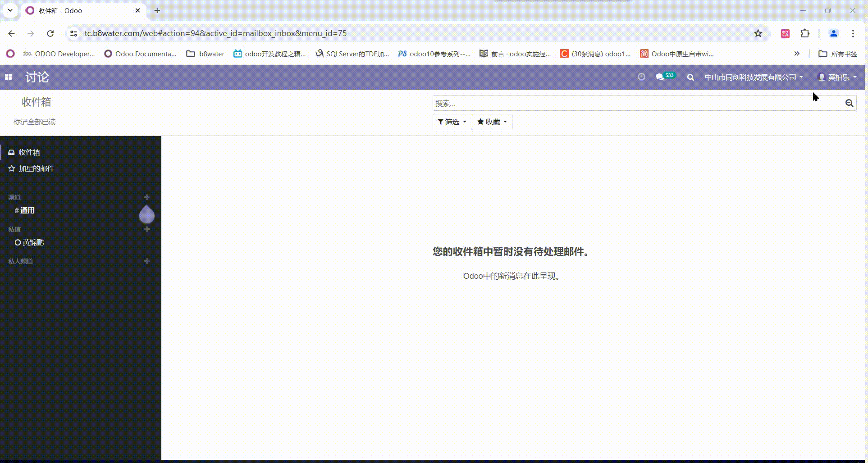This screenshot has width=868, height=463.
Task: Add a private channel with 私人频道 plus icon
Action: pyautogui.click(x=147, y=261)
